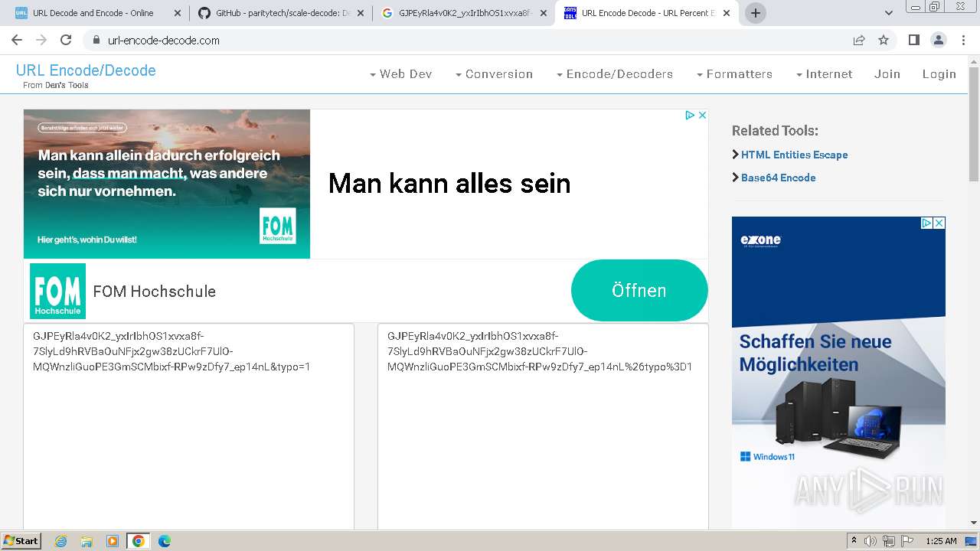Reload the current page
The width and height of the screenshot is (980, 551).
pyautogui.click(x=66, y=40)
